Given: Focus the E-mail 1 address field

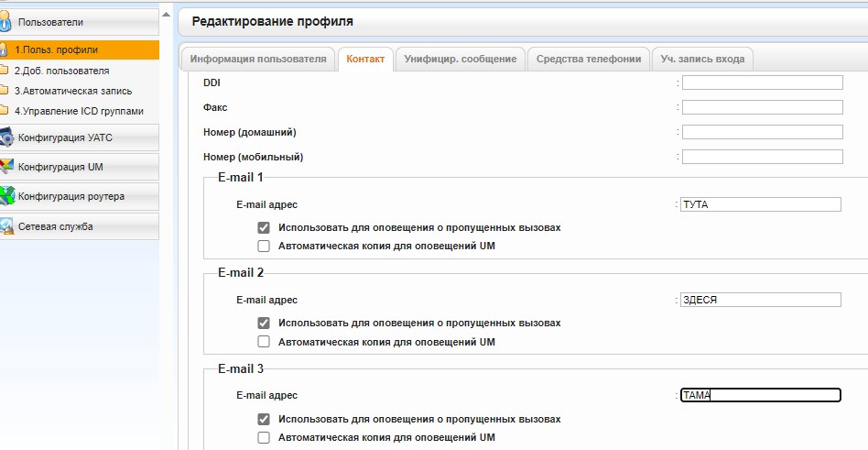Looking at the screenshot, I should click(761, 204).
